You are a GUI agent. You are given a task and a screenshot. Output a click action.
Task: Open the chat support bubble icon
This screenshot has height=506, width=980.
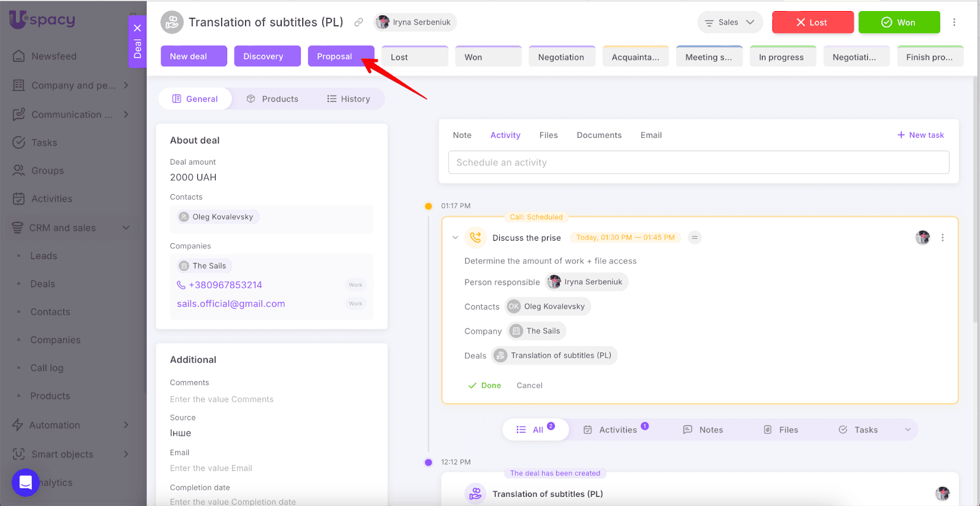pyautogui.click(x=25, y=483)
